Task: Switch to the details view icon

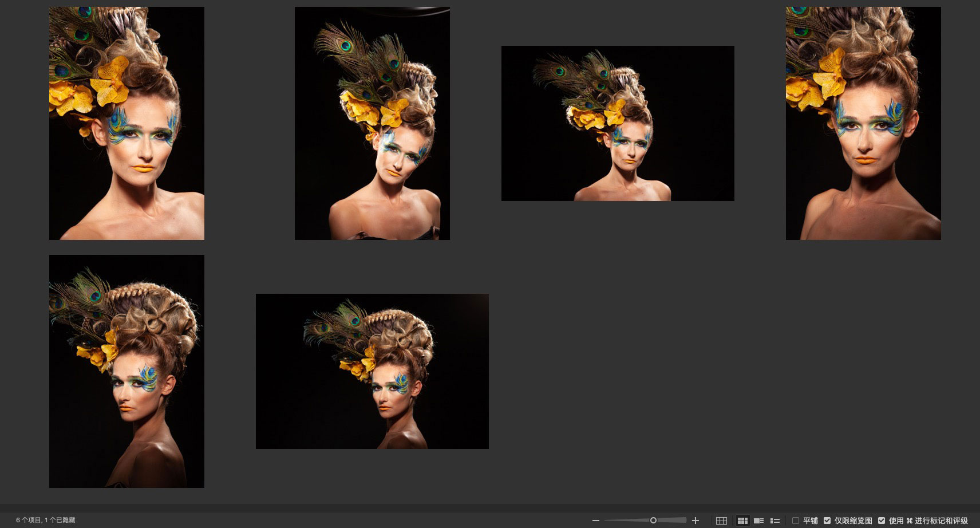Action: [758, 521]
